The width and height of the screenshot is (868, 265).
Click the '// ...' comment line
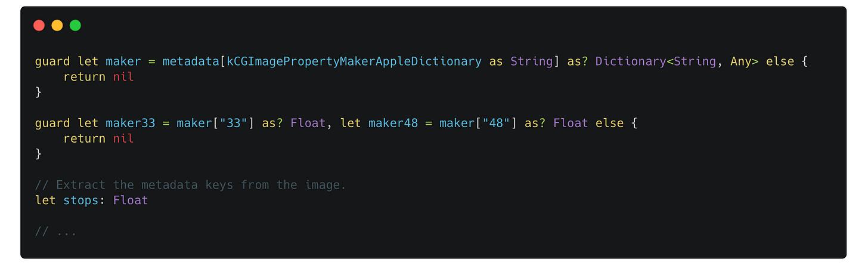(x=56, y=232)
